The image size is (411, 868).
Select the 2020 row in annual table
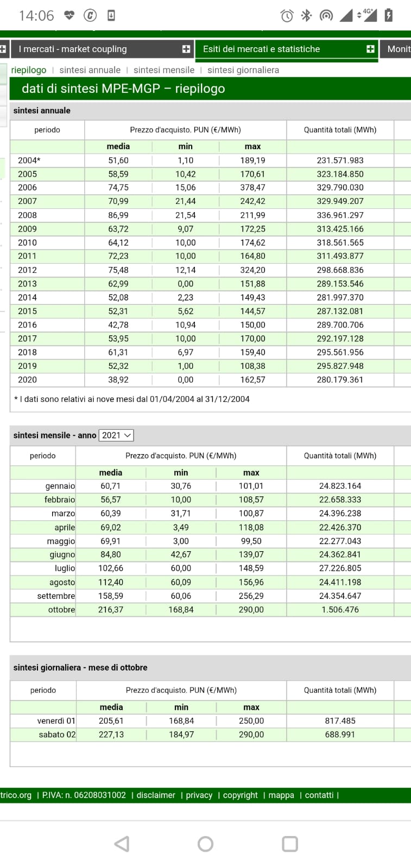point(27,380)
